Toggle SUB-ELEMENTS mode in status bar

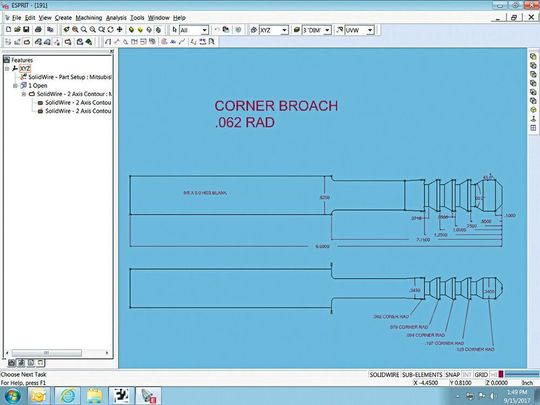coord(422,374)
